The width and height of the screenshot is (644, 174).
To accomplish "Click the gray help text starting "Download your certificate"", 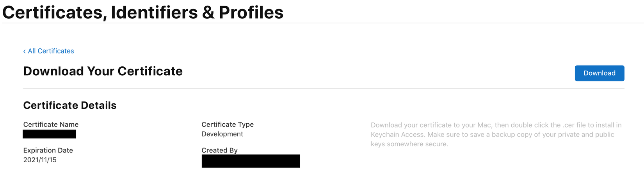I will [x=496, y=125].
